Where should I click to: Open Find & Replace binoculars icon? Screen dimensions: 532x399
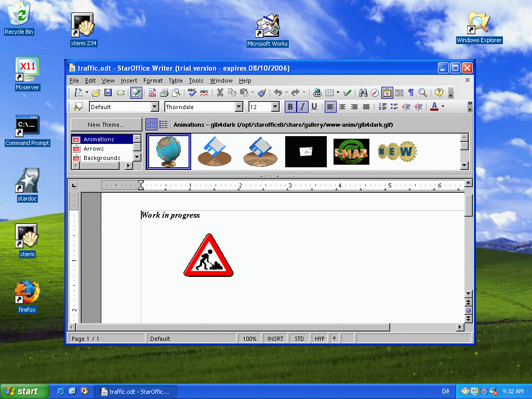(363, 92)
